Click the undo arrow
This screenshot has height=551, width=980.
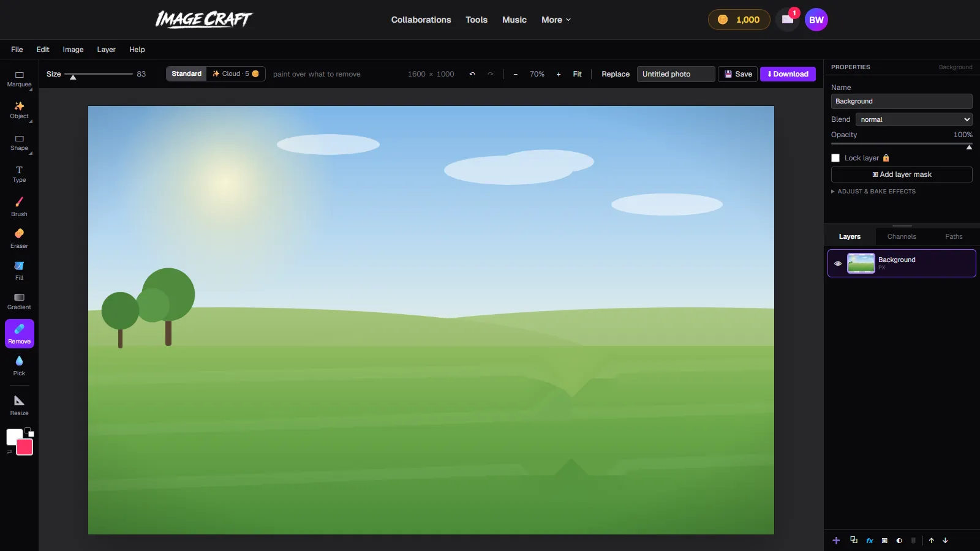[472, 74]
